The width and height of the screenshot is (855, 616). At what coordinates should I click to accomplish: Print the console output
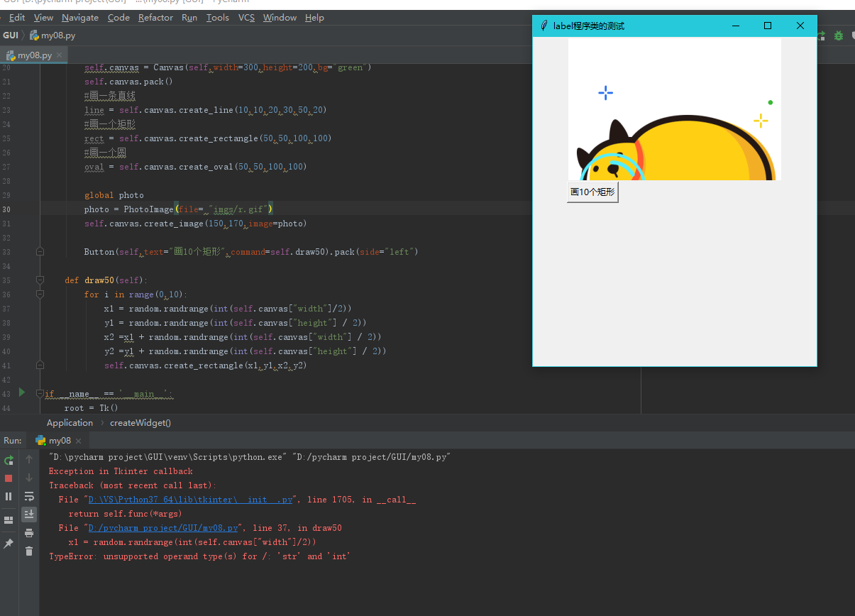tap(29, 533)
